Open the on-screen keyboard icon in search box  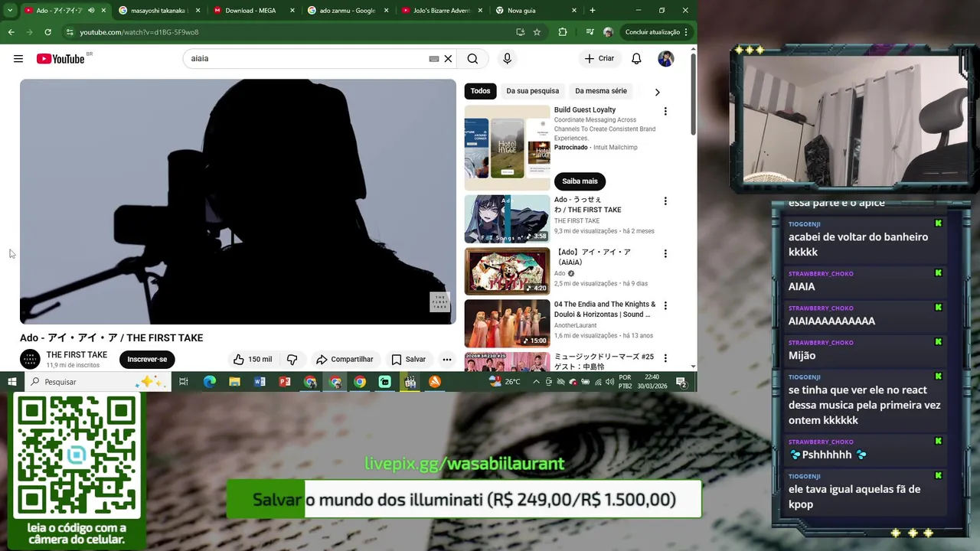434,59
